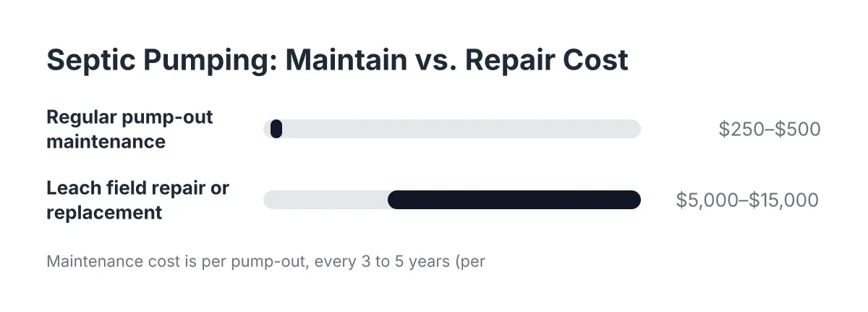Click the small dark fill of the maintenance bar
868x312 pixels.
tap(276, 129)
